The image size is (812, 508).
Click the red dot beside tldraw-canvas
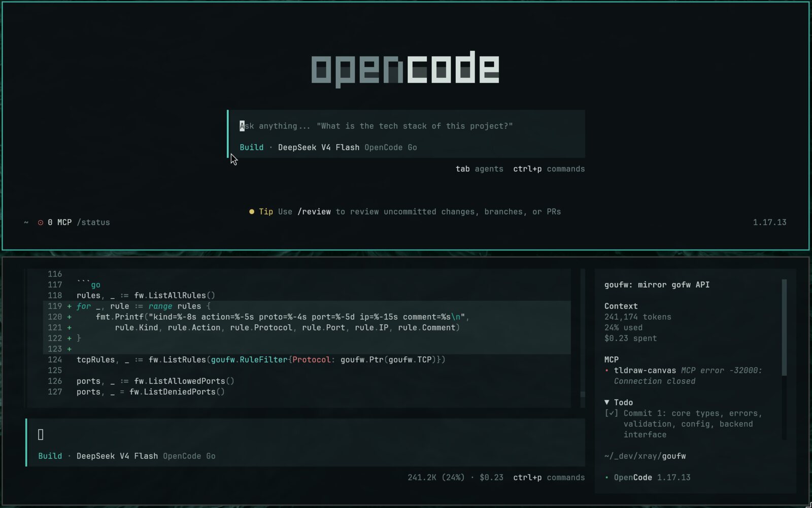(606, 370)
